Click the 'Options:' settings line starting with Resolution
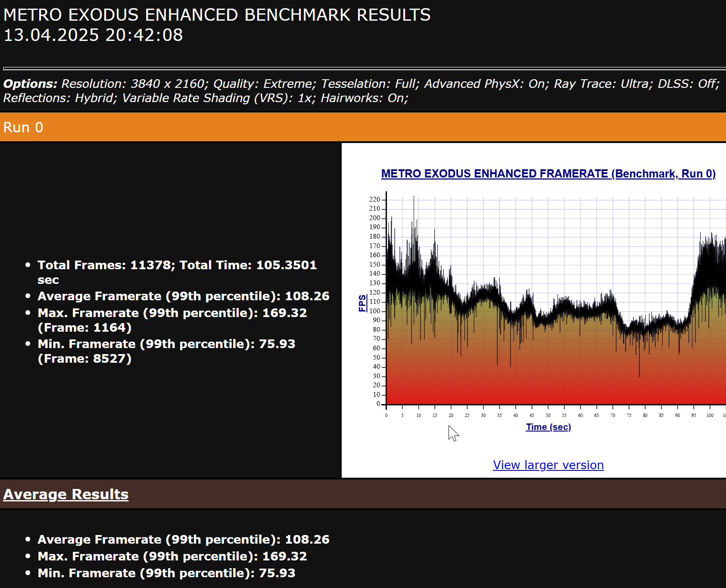Screen dimensions: 726x588 (x=361, y=84)
